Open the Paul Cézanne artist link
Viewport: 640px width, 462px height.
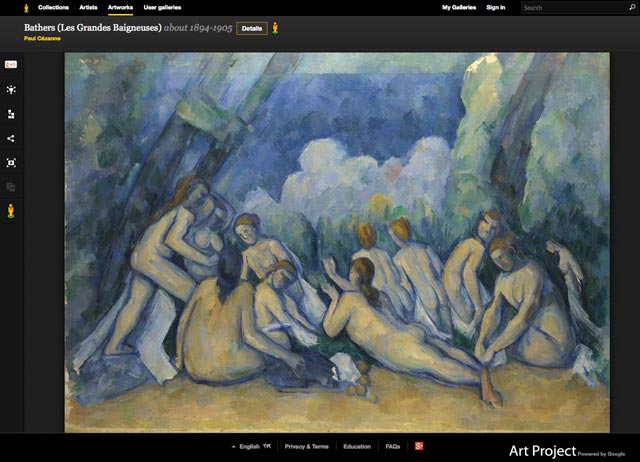pyautogui.click(x=42, y=38)
